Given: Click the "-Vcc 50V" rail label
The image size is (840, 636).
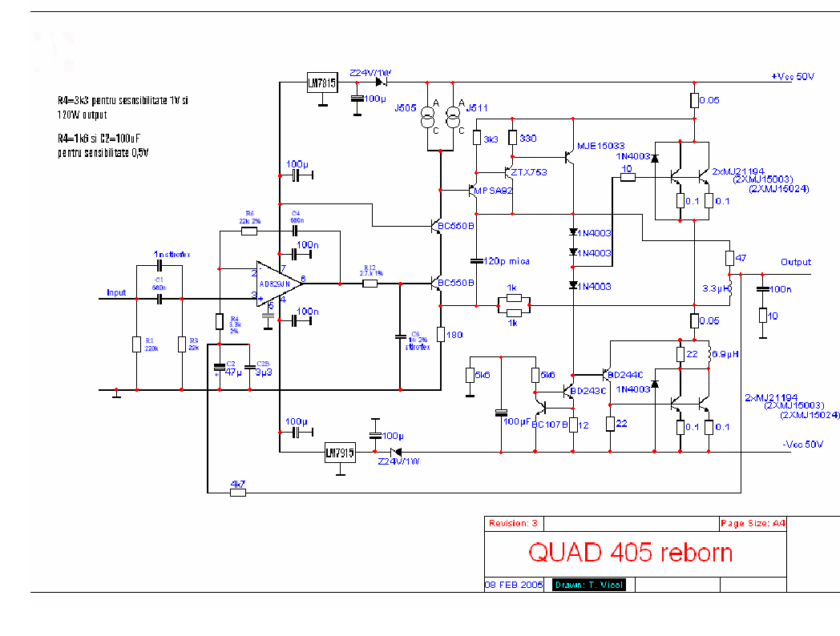Looking at the screenshot, I should pos(802,445).
